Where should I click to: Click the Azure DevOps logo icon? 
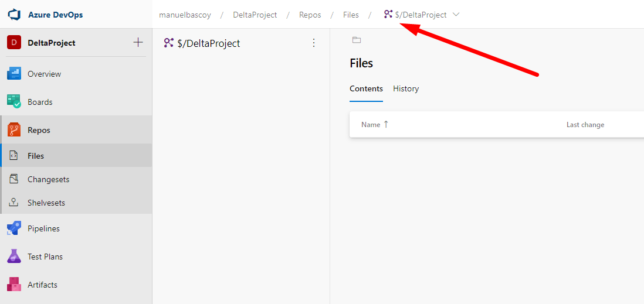tap(14, 14)
